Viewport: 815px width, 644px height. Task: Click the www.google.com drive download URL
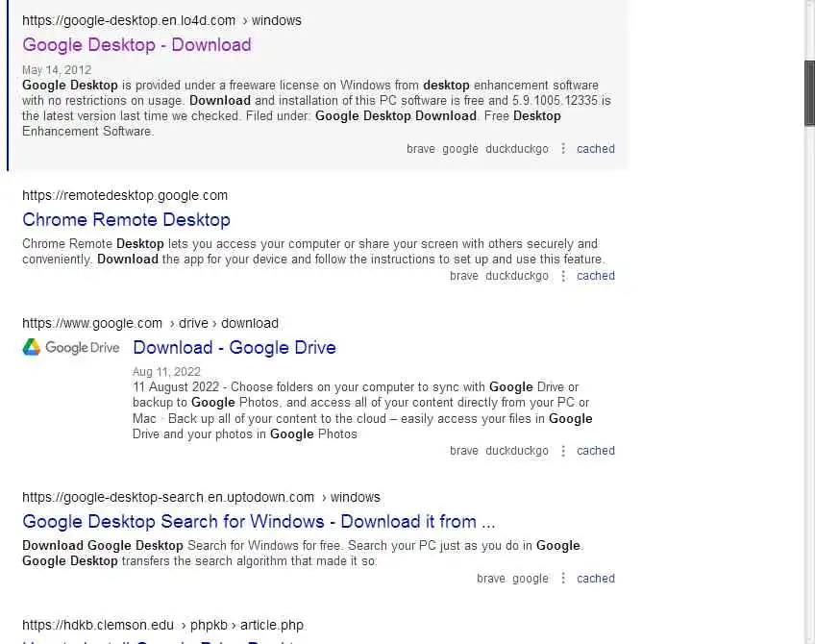[x=150, y=323]
